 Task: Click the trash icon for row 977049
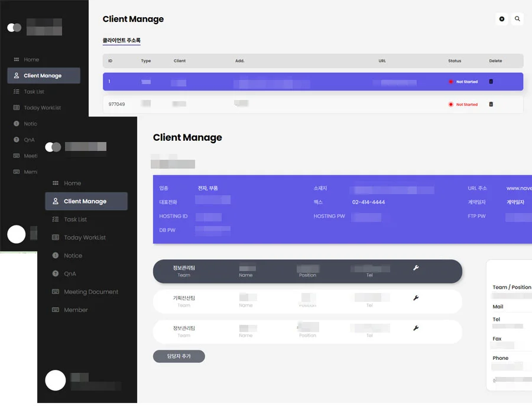point(491,104)
